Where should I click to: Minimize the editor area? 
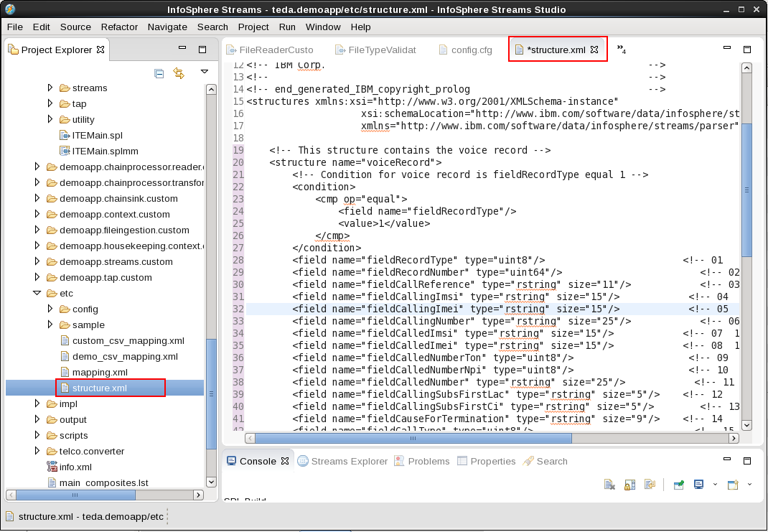[x=727, y=48]
